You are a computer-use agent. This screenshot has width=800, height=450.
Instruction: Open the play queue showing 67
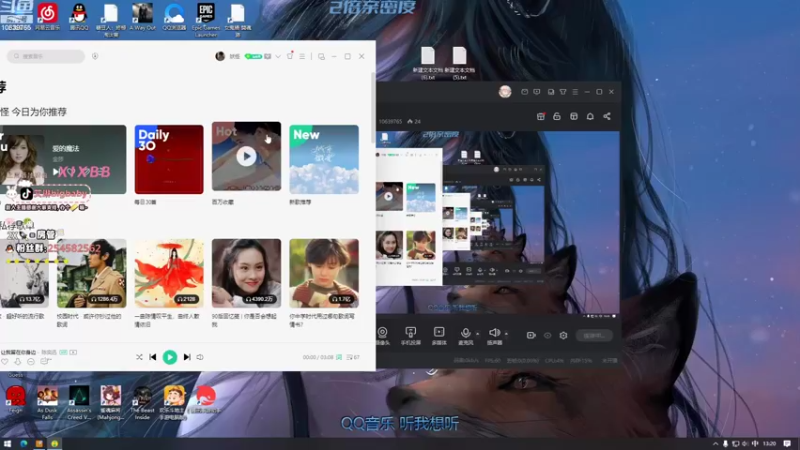[353, 357]
